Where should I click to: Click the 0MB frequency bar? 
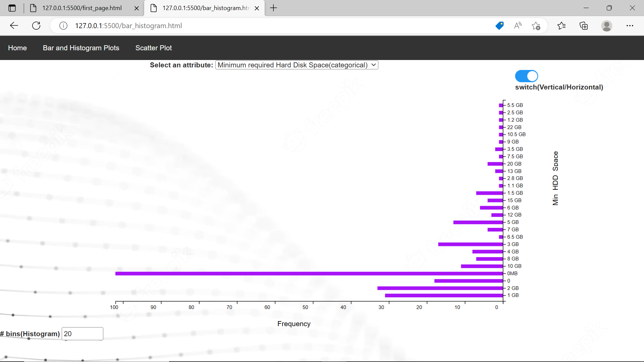click(309, 274)
